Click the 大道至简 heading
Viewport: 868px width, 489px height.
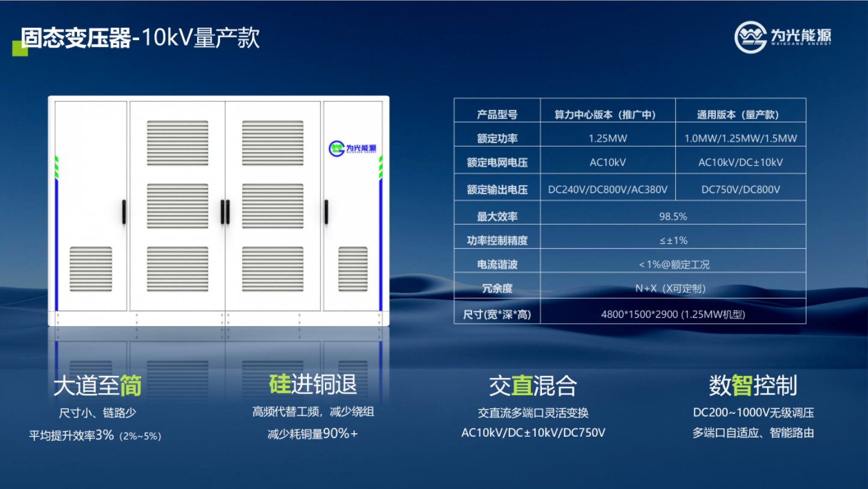click(97, 386)
